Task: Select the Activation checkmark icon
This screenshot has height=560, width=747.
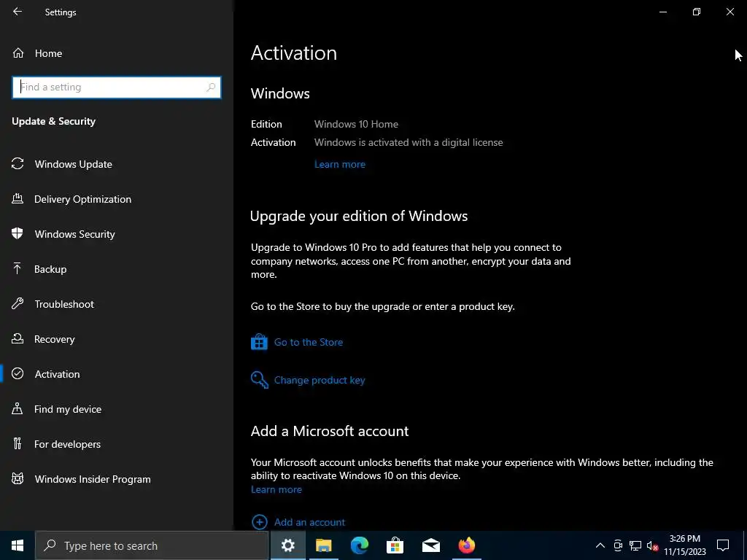Action: (x=18, y=373)
